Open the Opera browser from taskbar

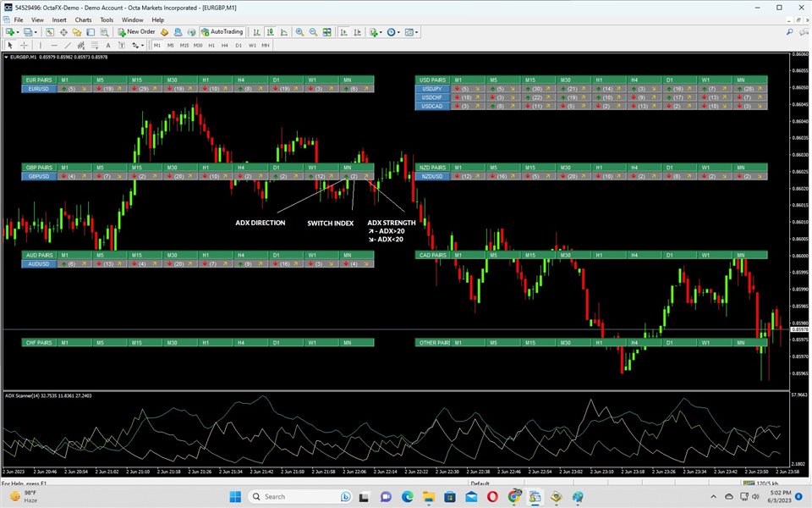click(492, 497)
